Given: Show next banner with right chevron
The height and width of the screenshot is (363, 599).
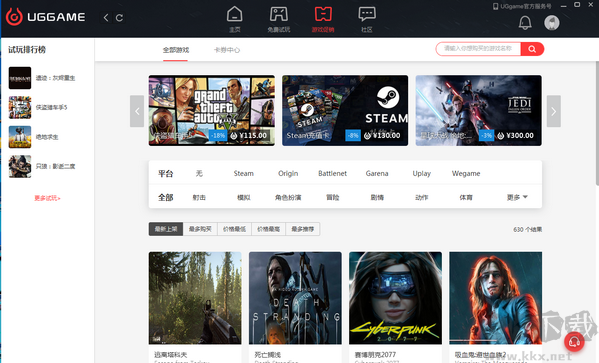Looking at the screenshot, I should point(554,111).
